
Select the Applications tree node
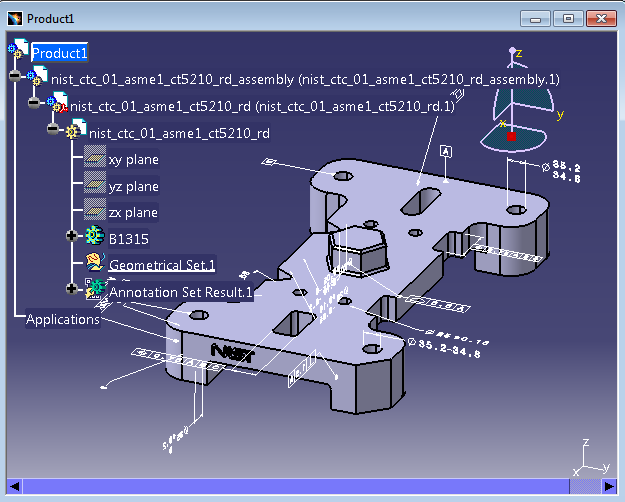[63, 319]
